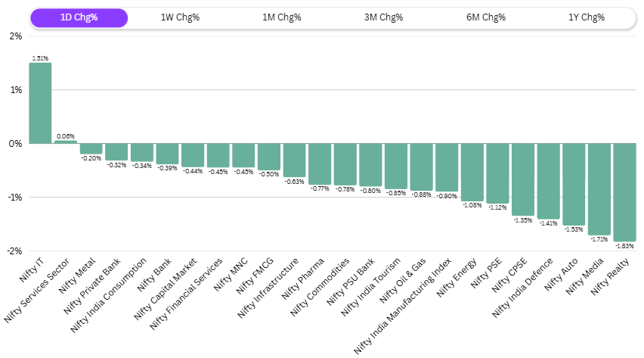
Task: Select the Nifty Infrastructure bar
Action: point(294,160)
